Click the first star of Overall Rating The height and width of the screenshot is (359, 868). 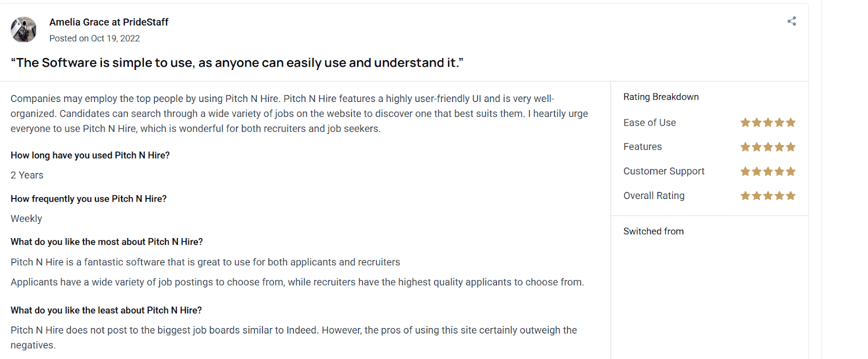click(x=745, y=196)
